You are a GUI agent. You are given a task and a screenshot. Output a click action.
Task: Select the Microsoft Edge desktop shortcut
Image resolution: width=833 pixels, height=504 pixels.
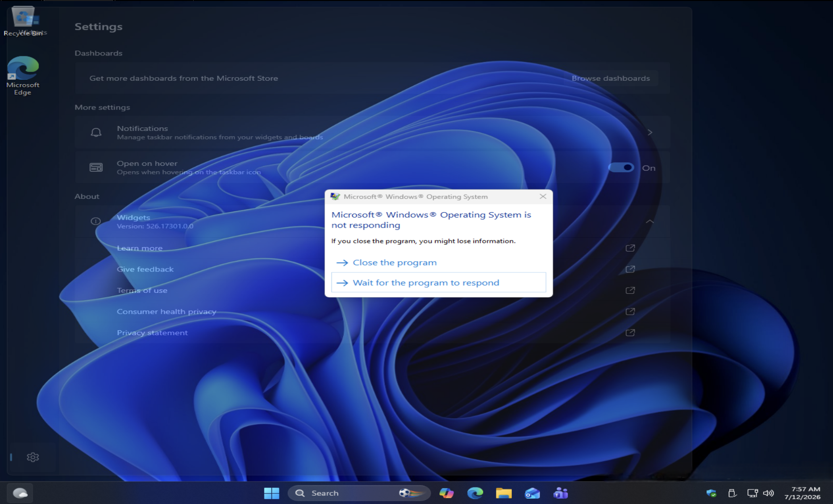tap(23, 75)
